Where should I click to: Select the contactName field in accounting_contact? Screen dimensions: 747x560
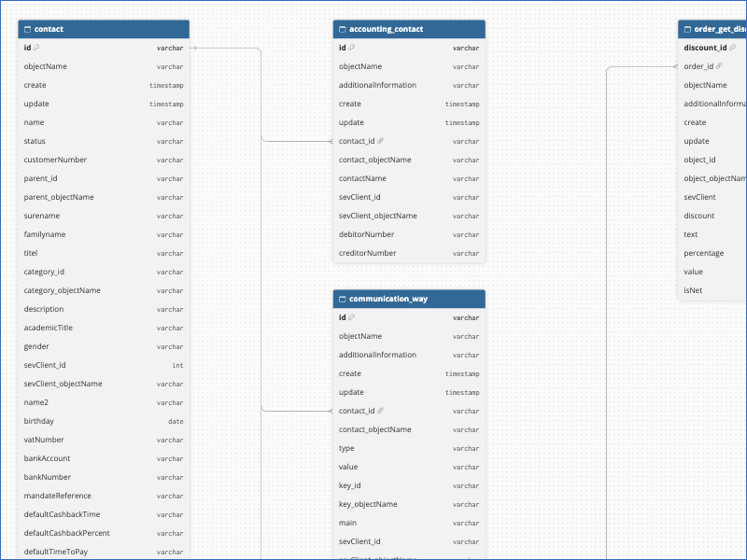click(409, 178)
